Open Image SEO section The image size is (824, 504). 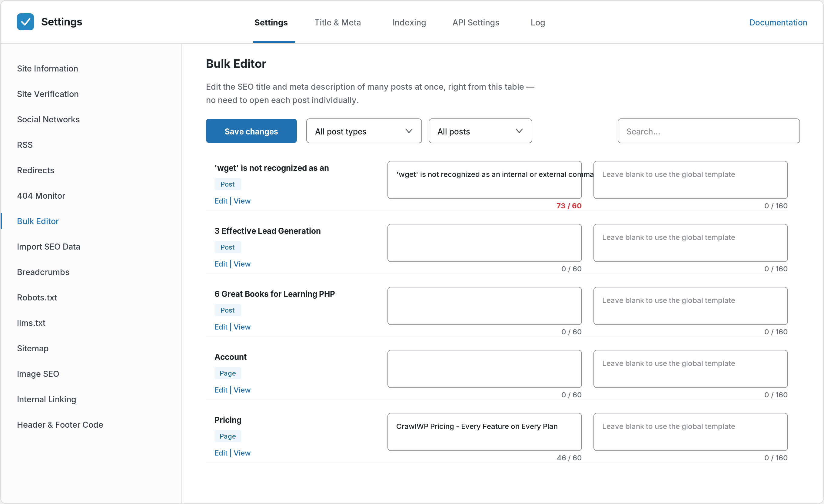click(x=38, y=373)
